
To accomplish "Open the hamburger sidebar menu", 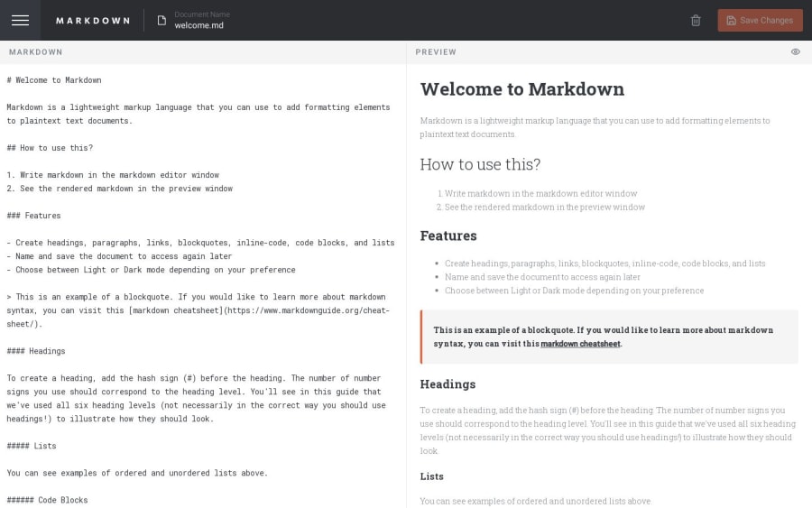I will pyautogui.click(x=20, y=20).
